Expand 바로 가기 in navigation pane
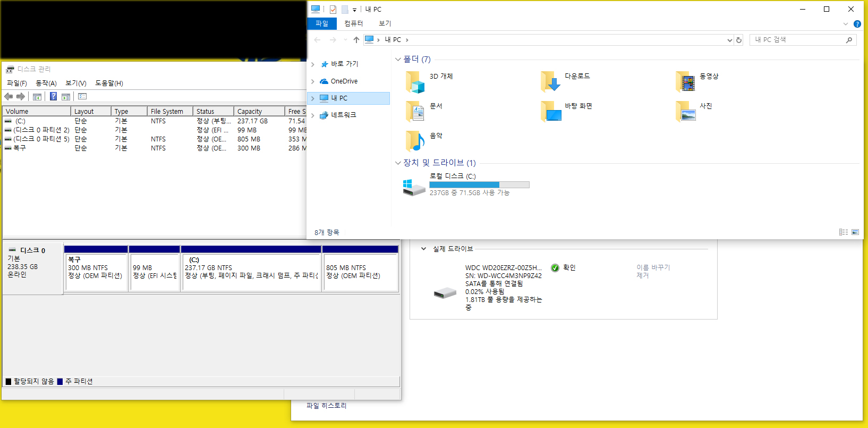Image resolution: width=868 pixels, height=428 pixels. 313,64
